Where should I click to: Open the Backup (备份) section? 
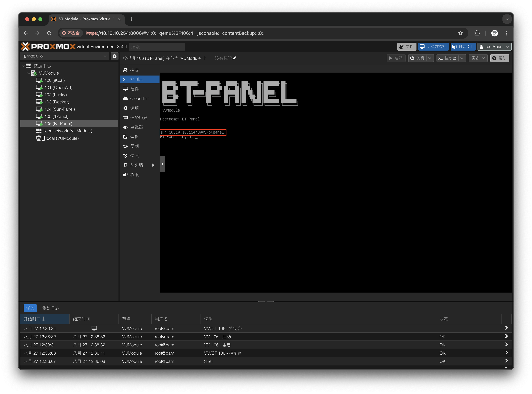click(134, 137)
